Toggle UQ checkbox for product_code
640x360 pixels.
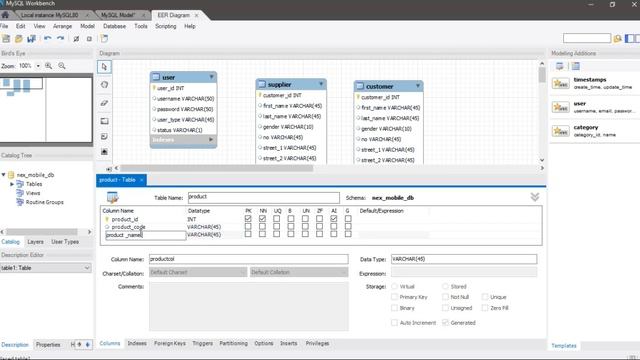[277, 227]
